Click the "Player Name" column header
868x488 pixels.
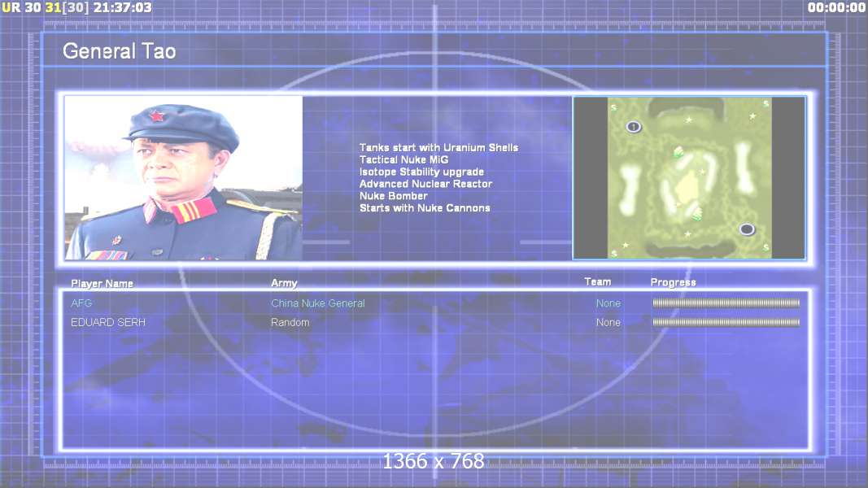click(102, 283)
